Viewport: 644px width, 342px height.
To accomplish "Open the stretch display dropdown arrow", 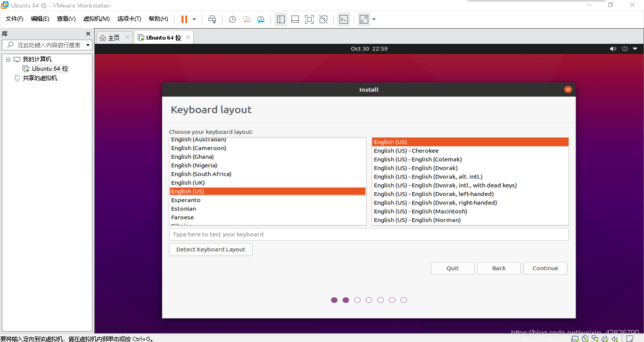I will pyautogui.click(x=374, y=19).
